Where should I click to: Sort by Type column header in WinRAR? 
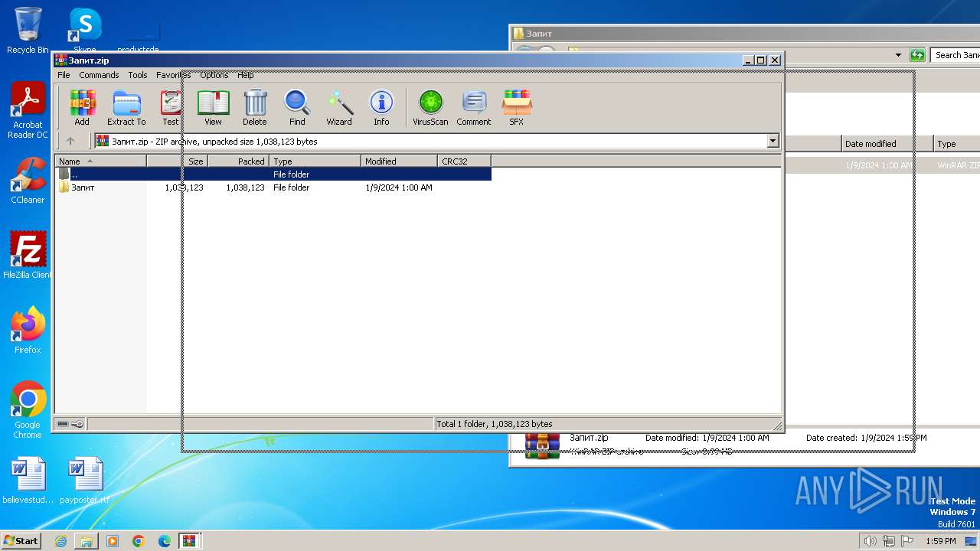click(315, 161)
